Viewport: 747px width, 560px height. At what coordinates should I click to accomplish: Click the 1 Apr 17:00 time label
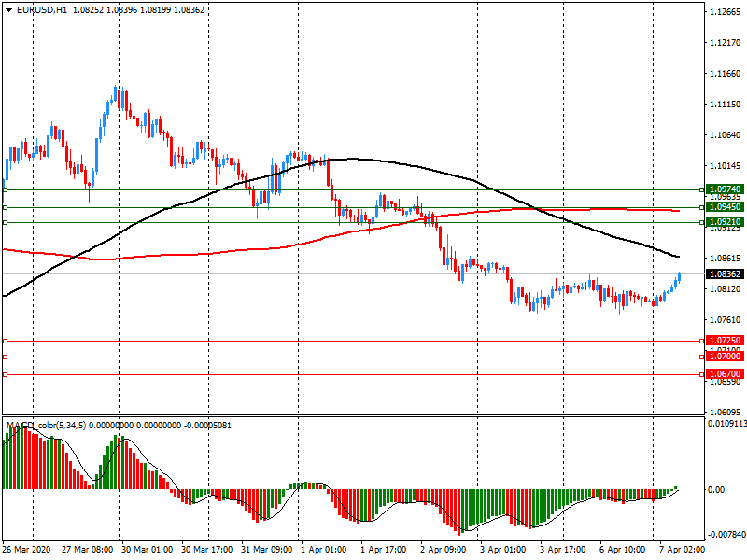click(x=384, y=550)
